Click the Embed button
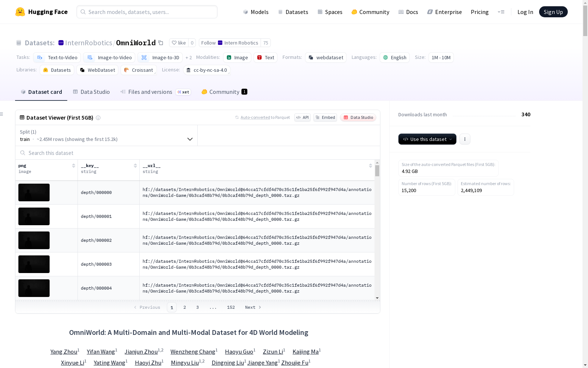Screen dimensions: 588x368 click(x=325, y=117)
